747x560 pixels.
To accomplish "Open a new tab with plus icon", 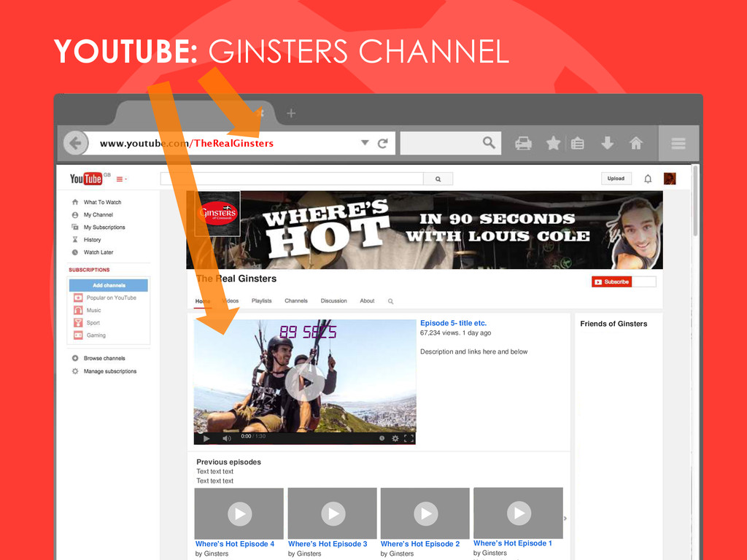I will point(291,113).
